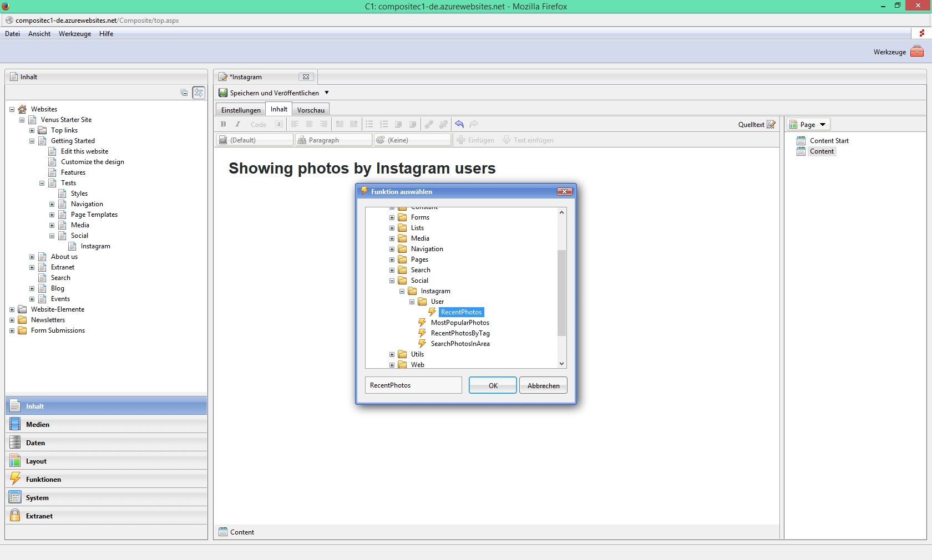Toggle the tree-to-tab sync button
Screen dimensions: 932x560
199,93
